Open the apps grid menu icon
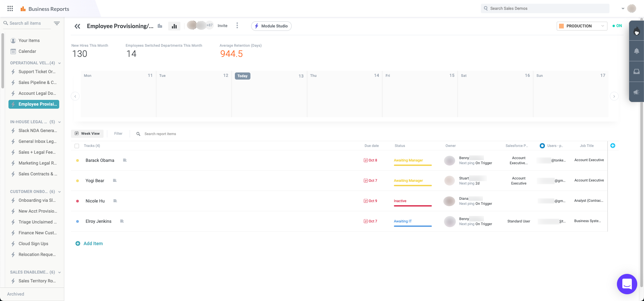This screenshot has width=644, height=301. pyautogui.click(x=10, y=8)
